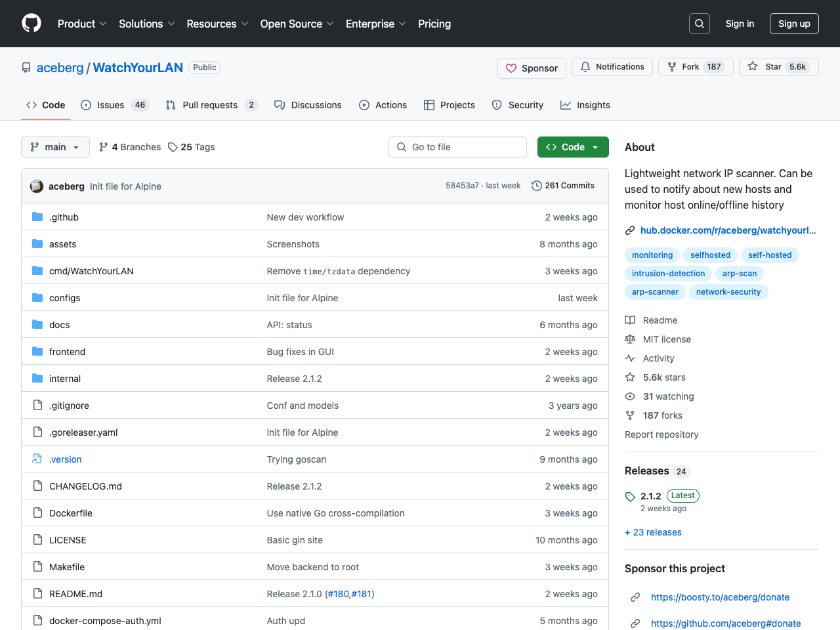Click the Sign in link

point(740,24)
